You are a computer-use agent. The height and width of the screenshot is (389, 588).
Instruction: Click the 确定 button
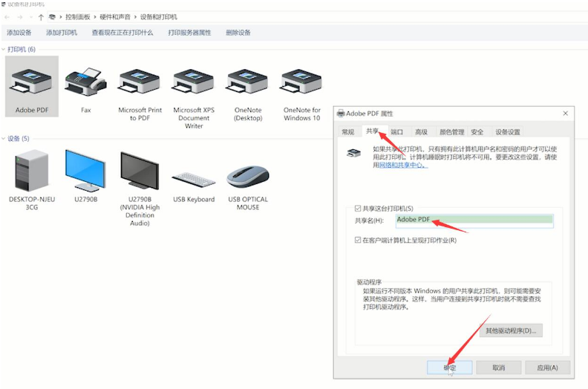click(x=449, y=367)
